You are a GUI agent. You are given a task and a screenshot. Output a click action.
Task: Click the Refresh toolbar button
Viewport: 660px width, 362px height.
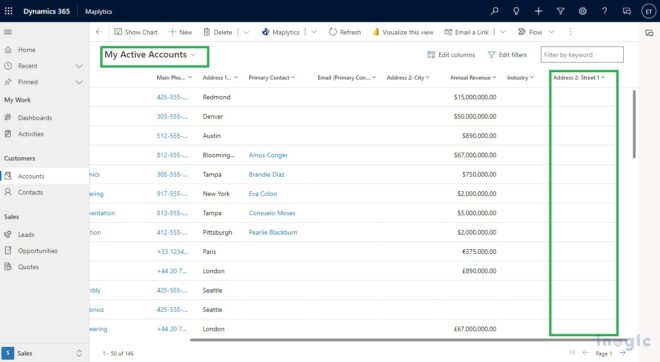tap(345, 32)
